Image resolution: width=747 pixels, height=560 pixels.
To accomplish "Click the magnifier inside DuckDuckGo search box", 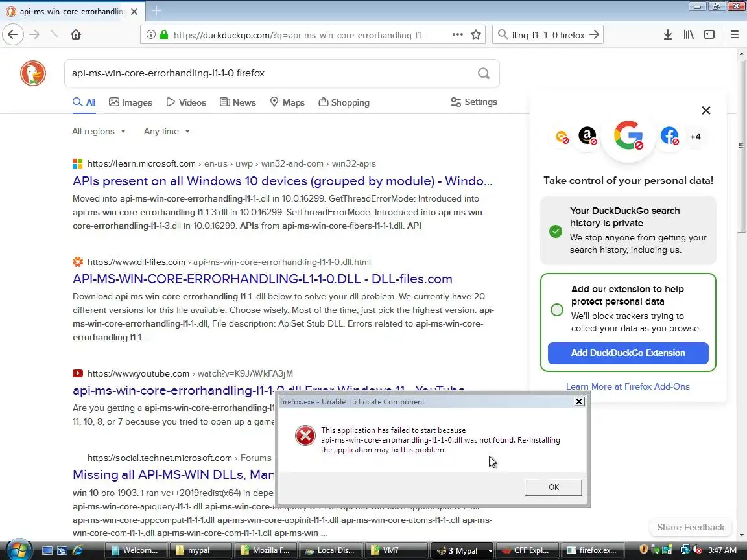I will (484, 73).
